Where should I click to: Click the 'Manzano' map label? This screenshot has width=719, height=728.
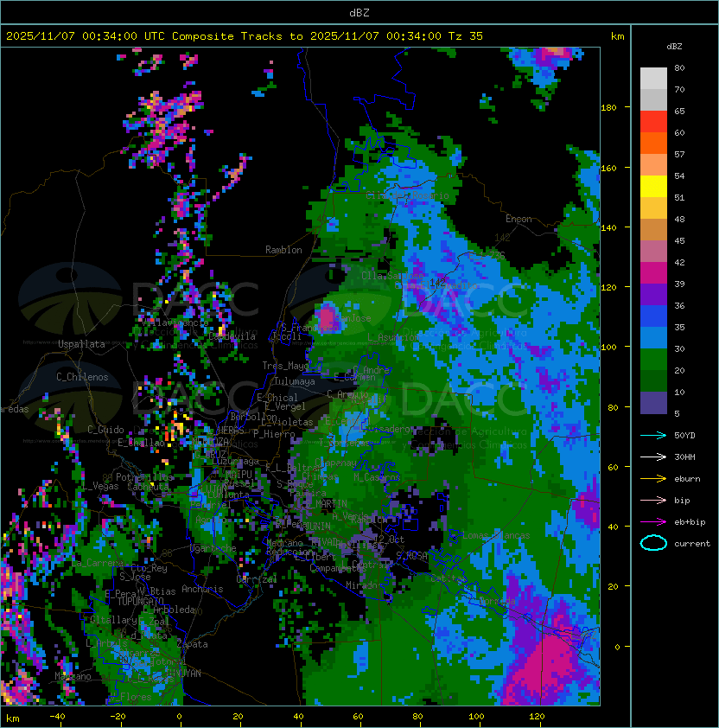(73, 676)
